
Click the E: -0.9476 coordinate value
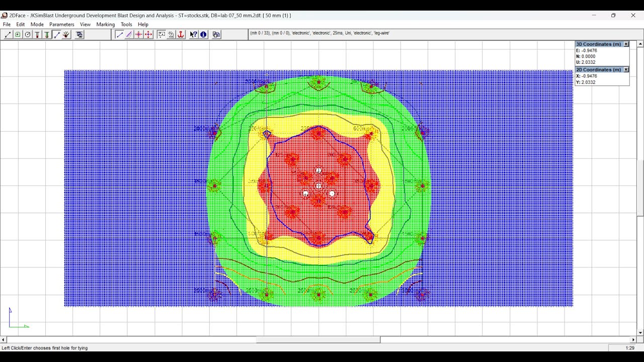tap(587, 50)
